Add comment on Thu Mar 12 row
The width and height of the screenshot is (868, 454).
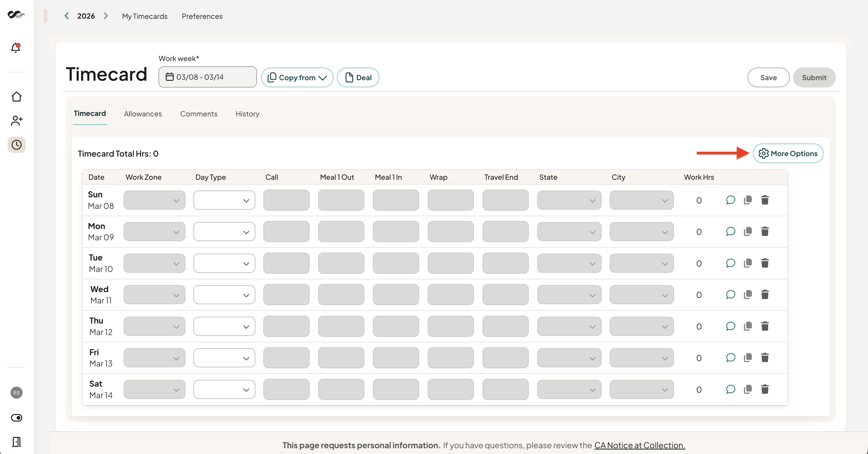(730, 326)
